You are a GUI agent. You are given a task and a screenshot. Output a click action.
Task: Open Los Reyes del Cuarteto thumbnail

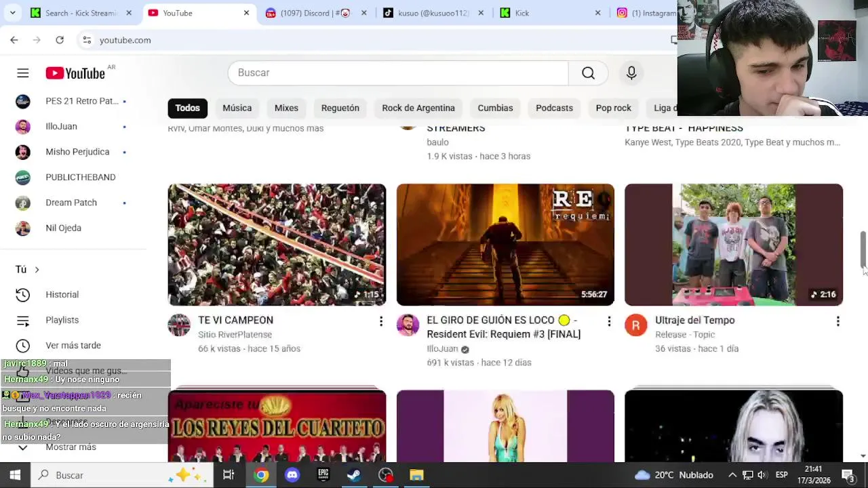pos(277,426)
